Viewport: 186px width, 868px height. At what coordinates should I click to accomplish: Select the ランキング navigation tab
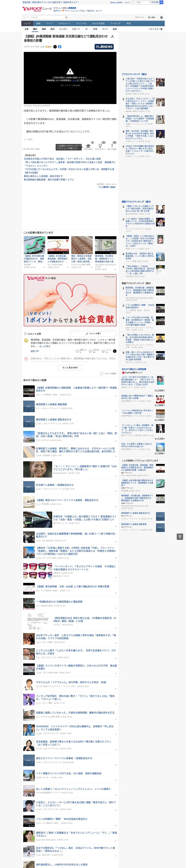115,24
